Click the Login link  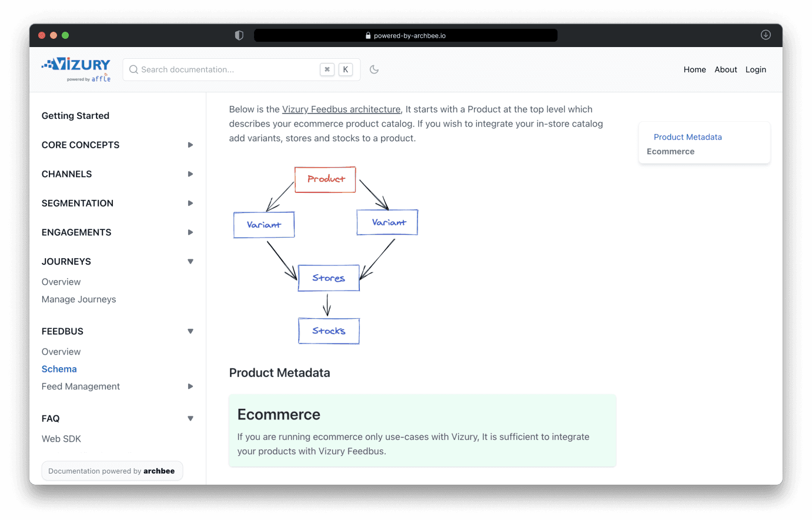pos(756,69)
